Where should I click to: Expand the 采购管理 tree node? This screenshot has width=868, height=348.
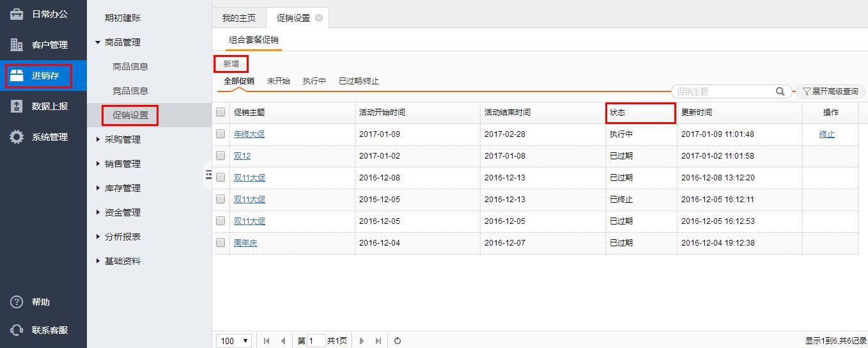98,139
